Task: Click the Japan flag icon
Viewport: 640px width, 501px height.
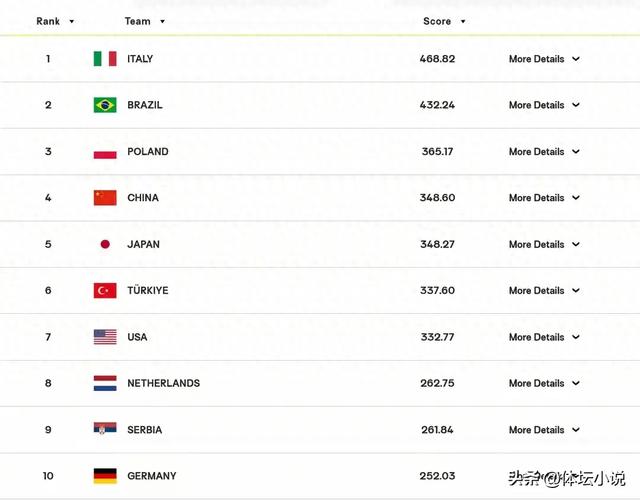Action: coord(105,244)
